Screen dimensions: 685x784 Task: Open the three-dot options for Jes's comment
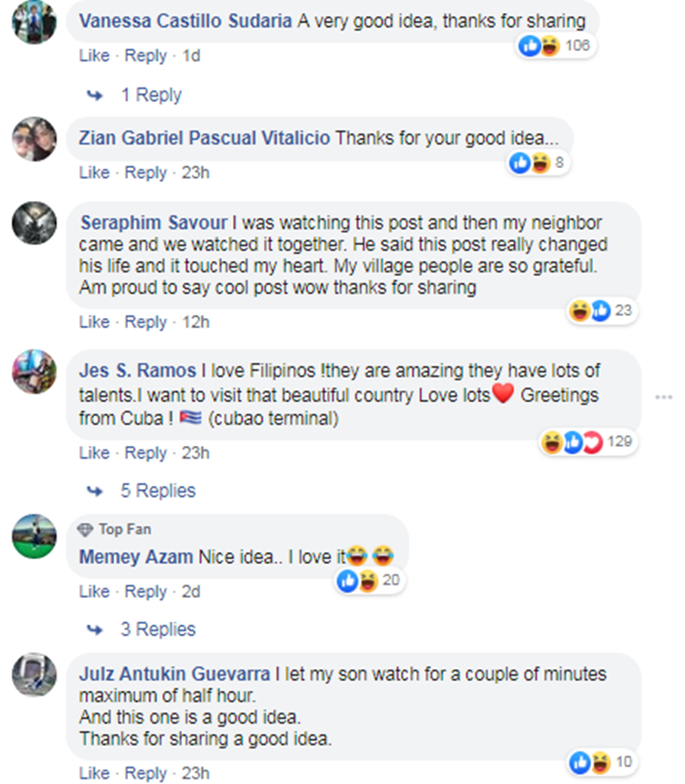click(664, 397)
